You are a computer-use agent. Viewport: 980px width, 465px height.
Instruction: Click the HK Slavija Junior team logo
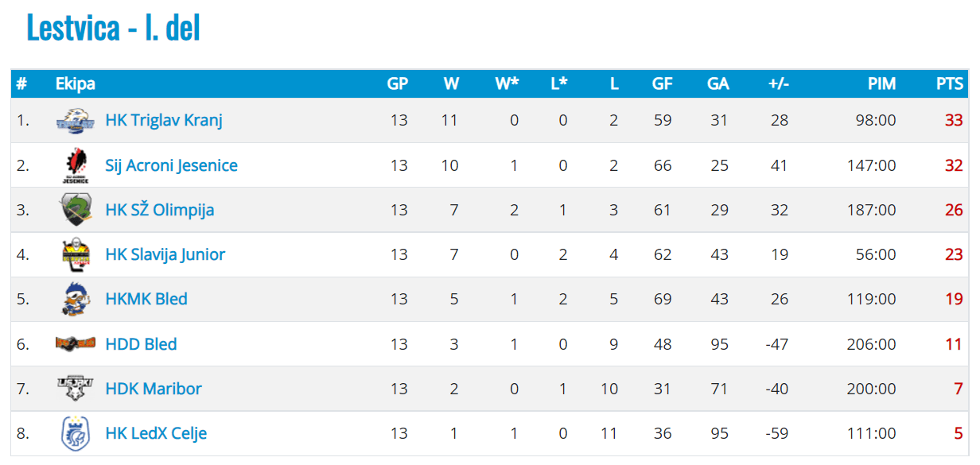pos(76,254)
